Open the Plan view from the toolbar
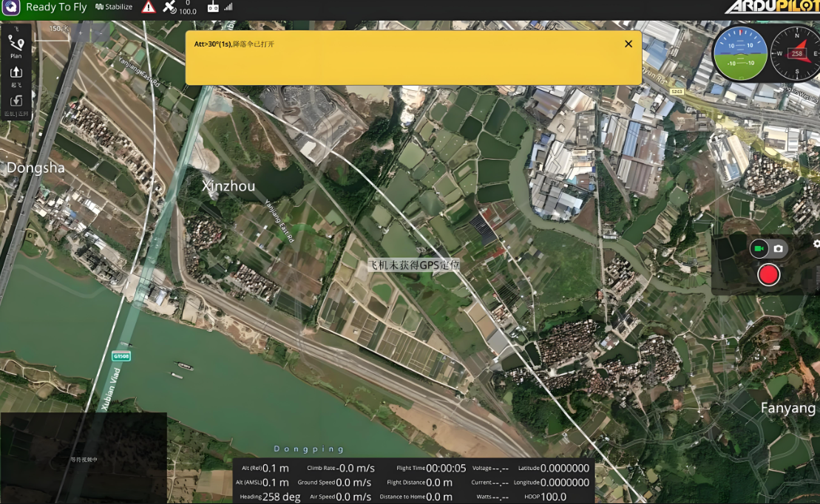This screenshot has width=820, height=504. click(x=16, y=46)
